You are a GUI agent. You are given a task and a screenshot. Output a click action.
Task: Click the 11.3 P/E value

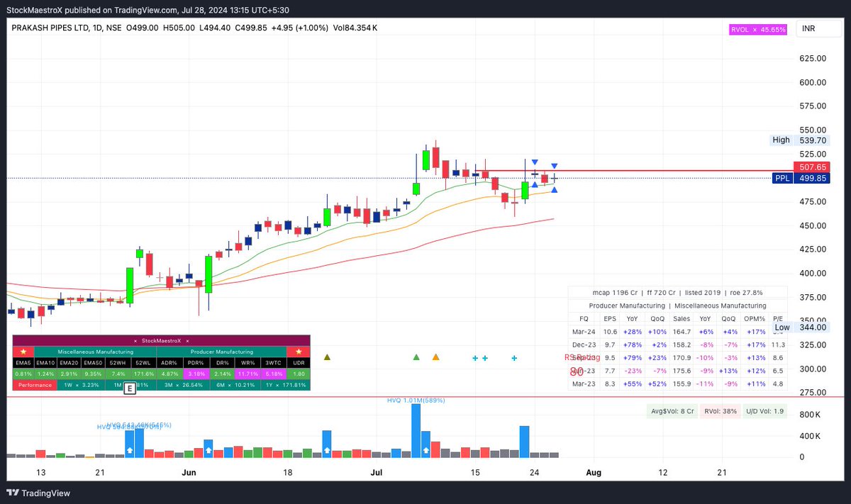pos(777,345)
